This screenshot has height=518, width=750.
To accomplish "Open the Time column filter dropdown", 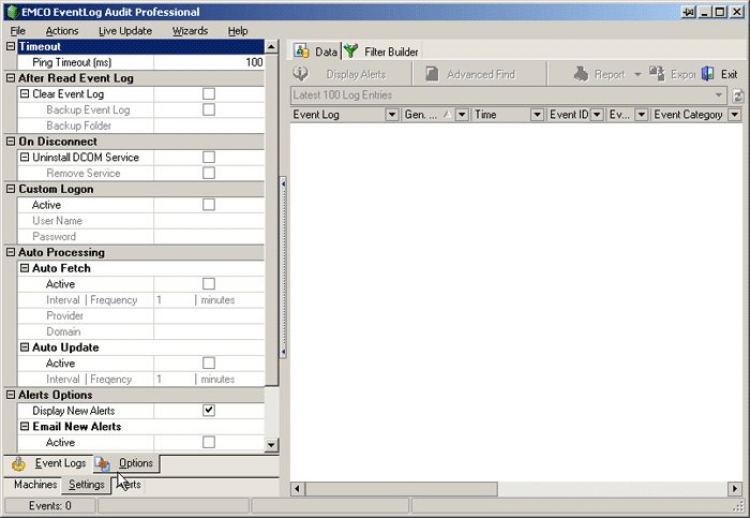I will (537, 115).
